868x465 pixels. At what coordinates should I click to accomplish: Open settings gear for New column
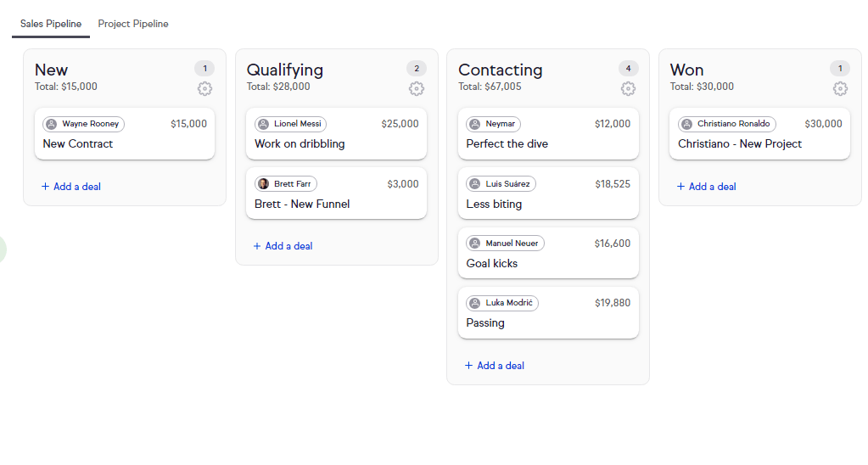click(204, 88)
